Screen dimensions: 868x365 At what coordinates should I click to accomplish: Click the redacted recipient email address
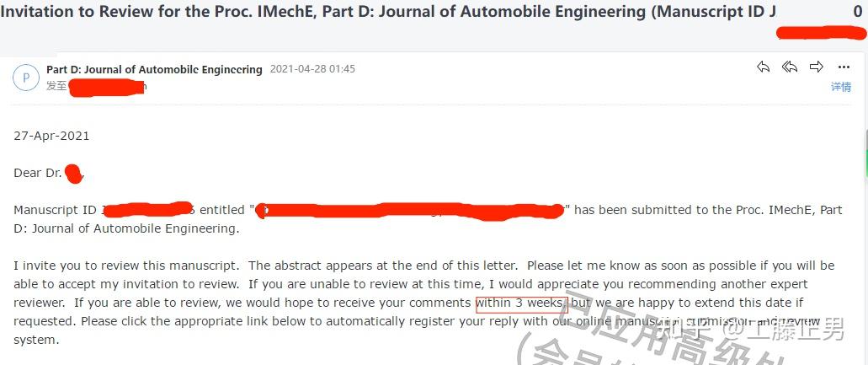point(108,88)
